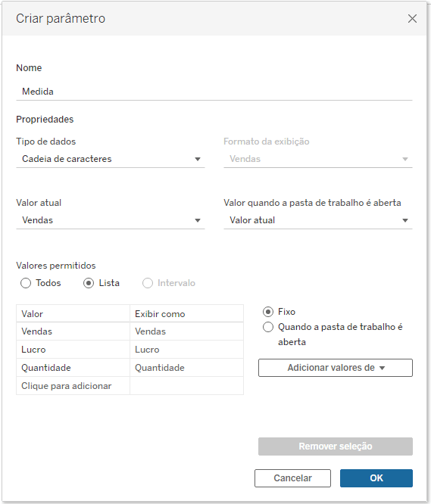Click the Vendas cell under Exibir como

tap(186, 331)
